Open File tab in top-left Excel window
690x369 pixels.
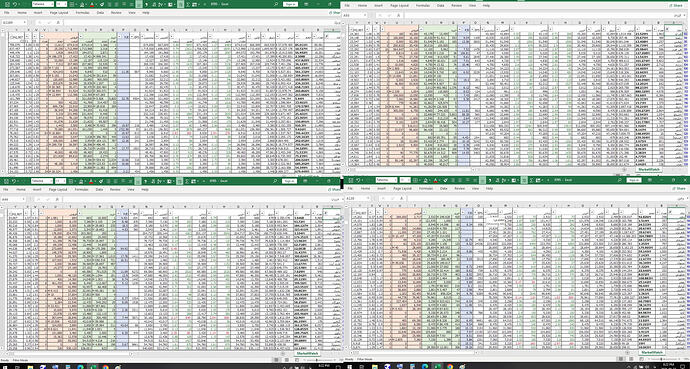point(7,13)
